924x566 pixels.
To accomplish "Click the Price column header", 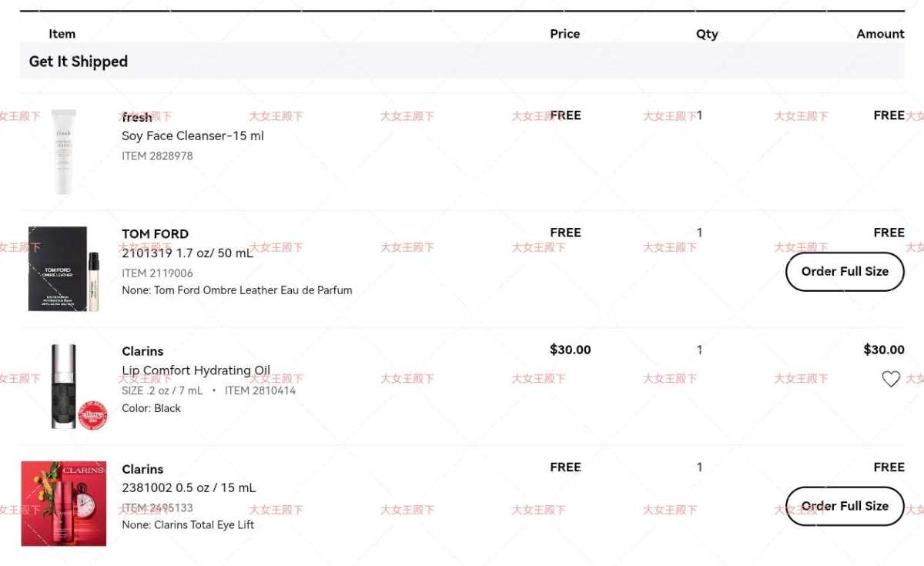I will click(564, 34).
